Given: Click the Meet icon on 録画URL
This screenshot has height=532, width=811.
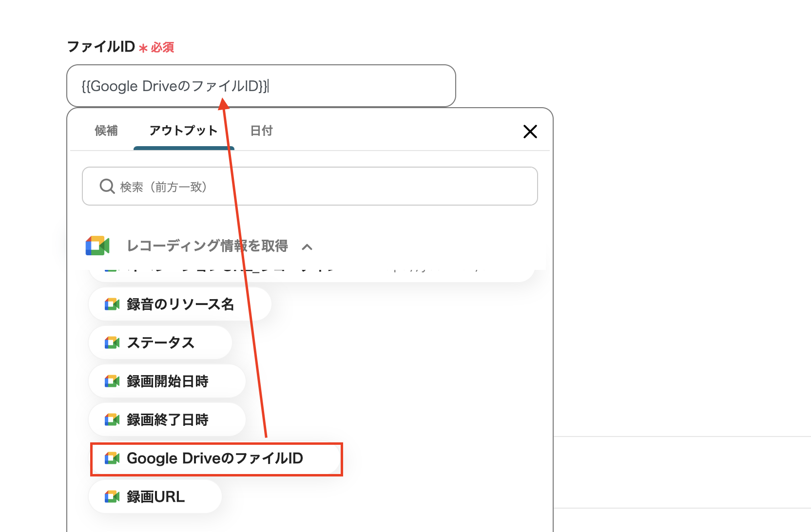Looking at the screenshot, I should (112, 497).
